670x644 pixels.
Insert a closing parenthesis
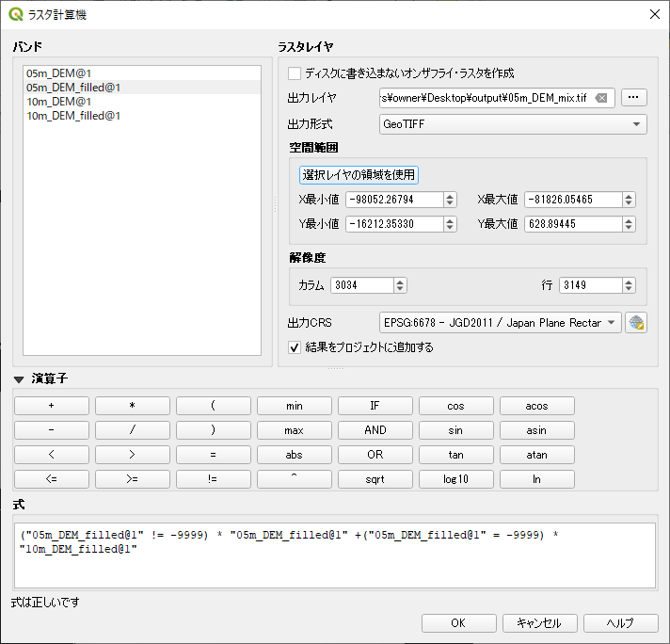[x=214, y=429]
